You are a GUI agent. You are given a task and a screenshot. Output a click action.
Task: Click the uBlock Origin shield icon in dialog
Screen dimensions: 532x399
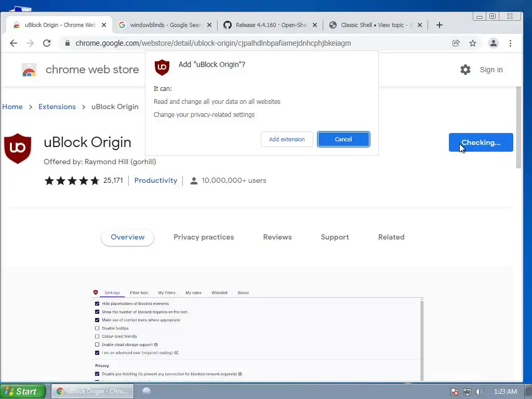(x=162, y=67)
